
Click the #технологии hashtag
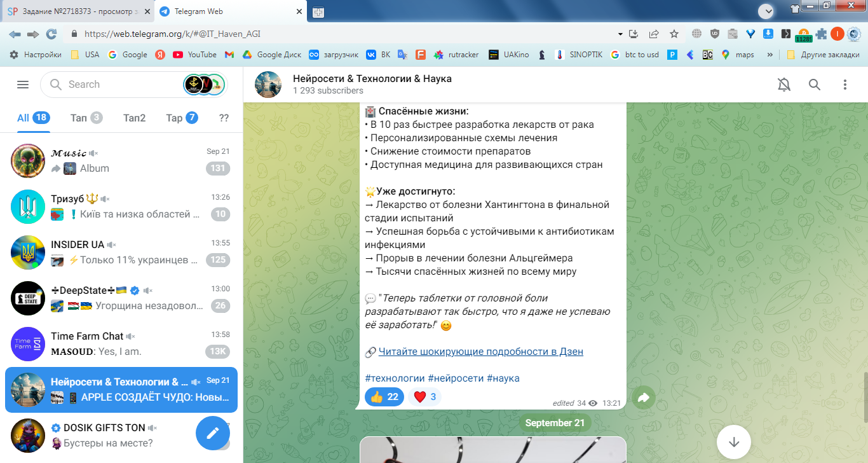pos(395,378)
